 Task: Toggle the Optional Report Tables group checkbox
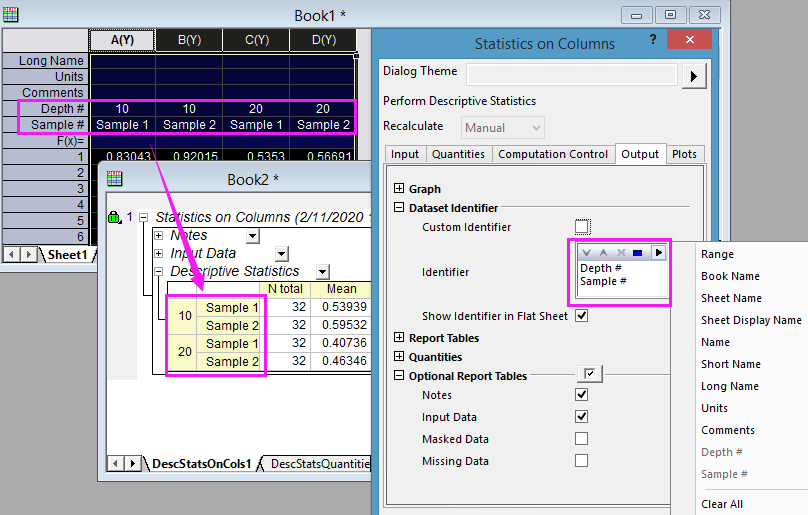pos(590,374)
